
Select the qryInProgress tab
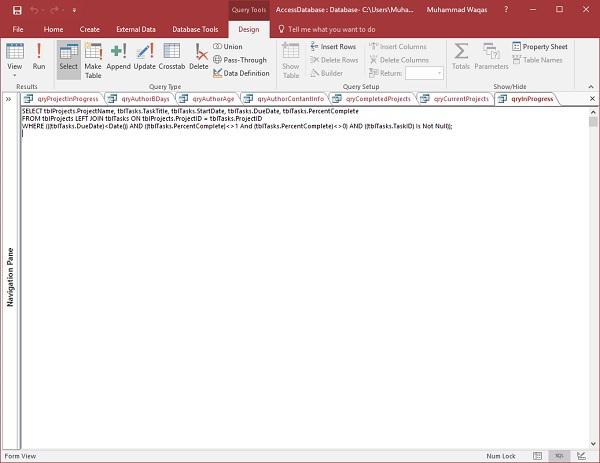[x=527, y=99]
